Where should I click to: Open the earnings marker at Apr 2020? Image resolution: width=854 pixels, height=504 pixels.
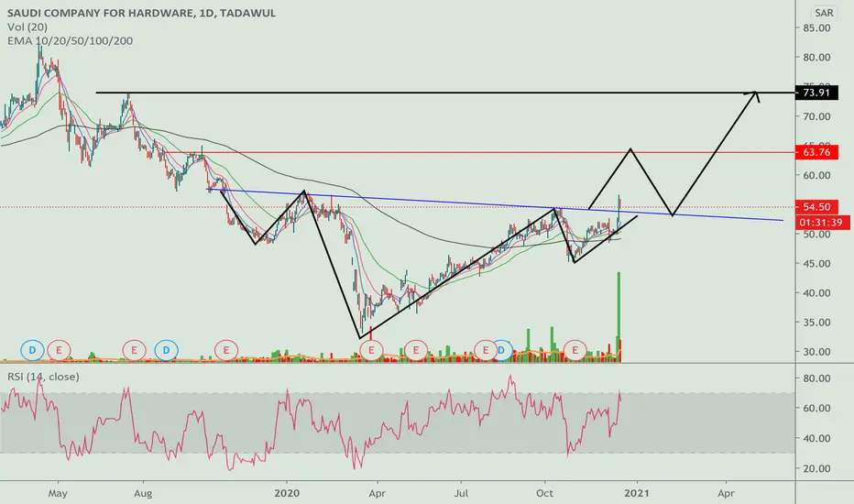click(x=371, y=350)
